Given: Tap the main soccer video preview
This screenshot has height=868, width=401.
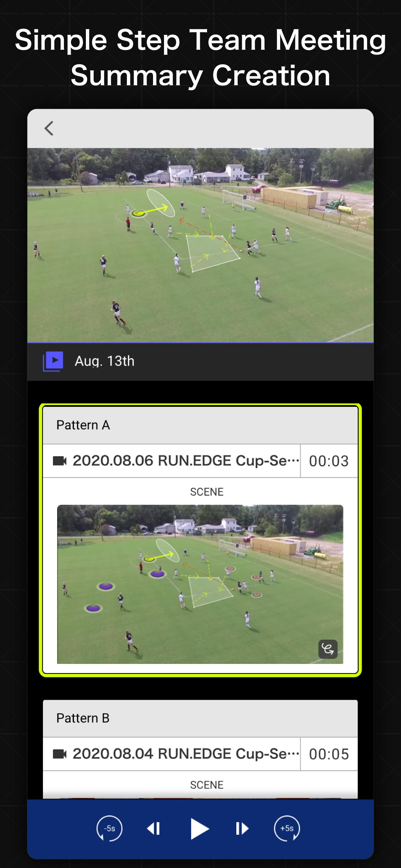Looking at the screenshot, I should click(200, 245).
